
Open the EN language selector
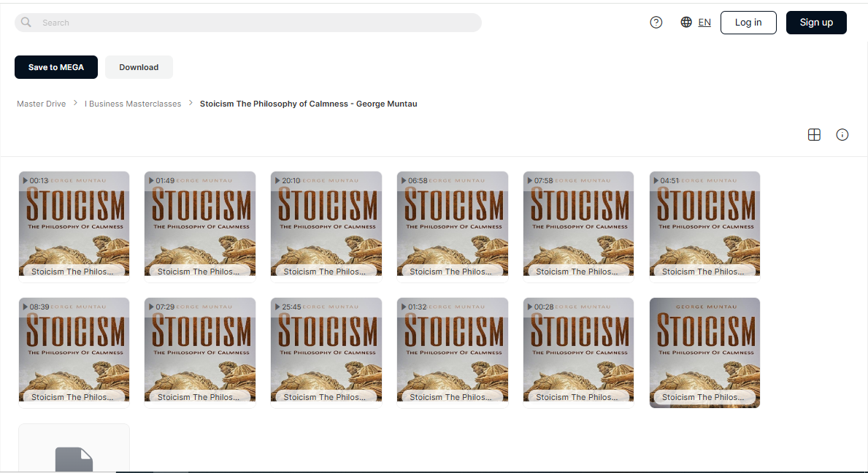click(704, 22)
